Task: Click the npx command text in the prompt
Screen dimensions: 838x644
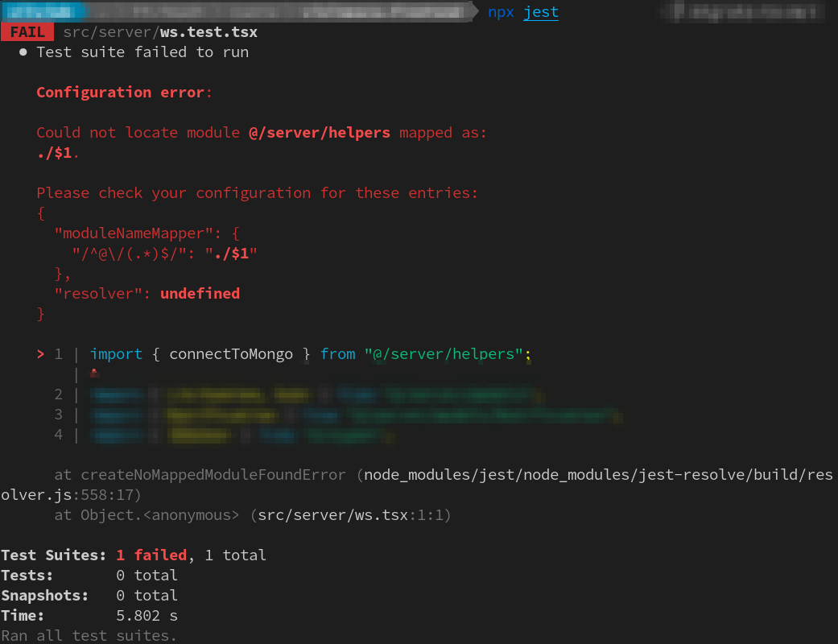Action: (501, 12)
